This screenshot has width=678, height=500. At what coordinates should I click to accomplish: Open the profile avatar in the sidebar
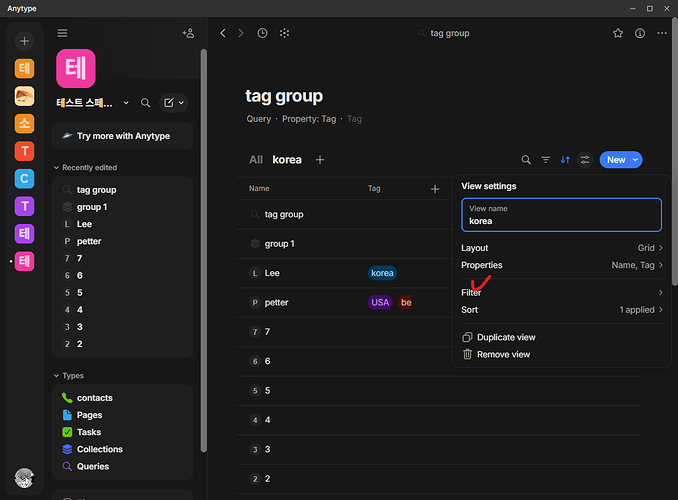(x=24, y=478)
